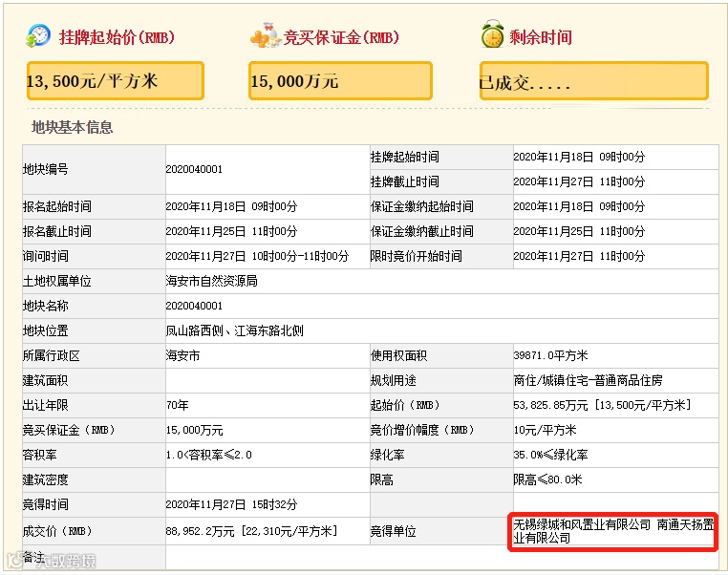728x575 pixels.
Task: Click the 竞价增价幅度(RMB) label
Action: click(422, 430)
